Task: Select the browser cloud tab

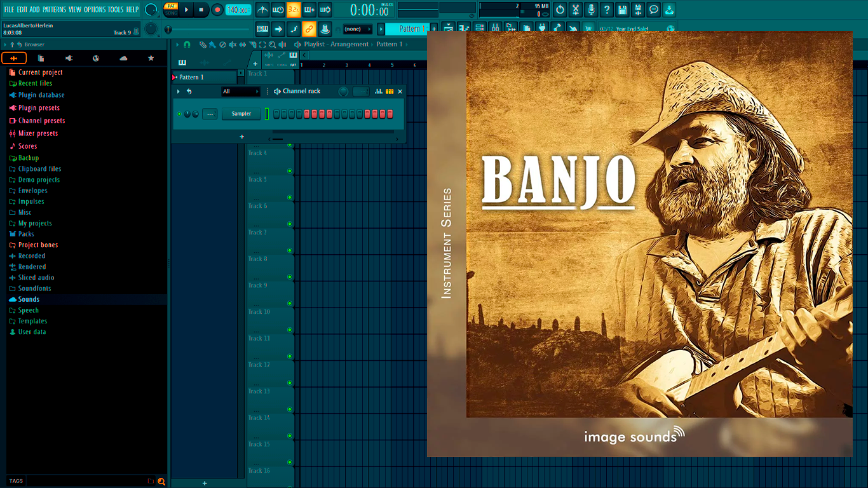Action: pos(123,58)
